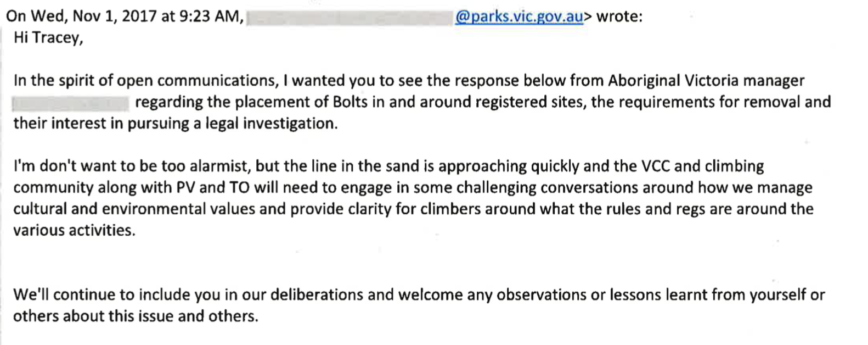Click the text "various activities."
The height and width of the screenshot is (345, 868).
(74, 231)
